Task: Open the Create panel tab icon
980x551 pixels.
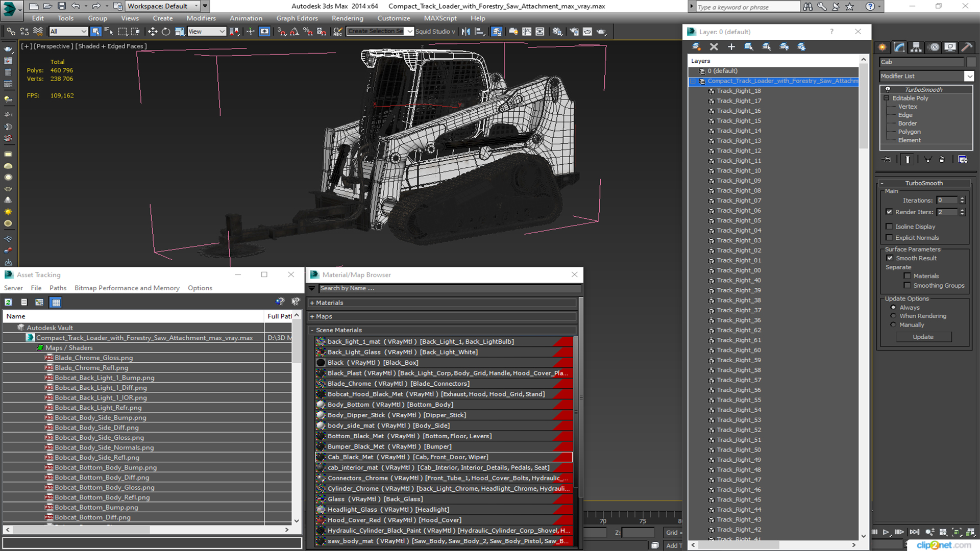Action: [x=883, y=47]
